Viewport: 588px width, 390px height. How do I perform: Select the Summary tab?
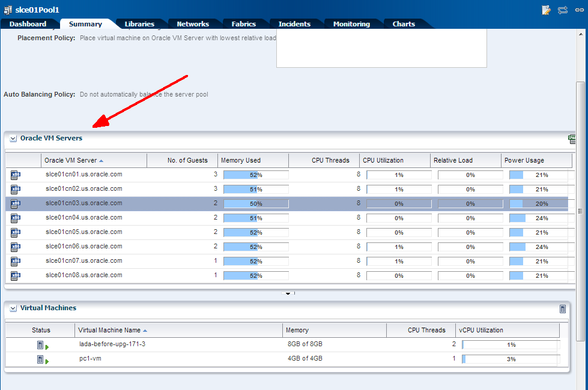[x=85, y=24]
